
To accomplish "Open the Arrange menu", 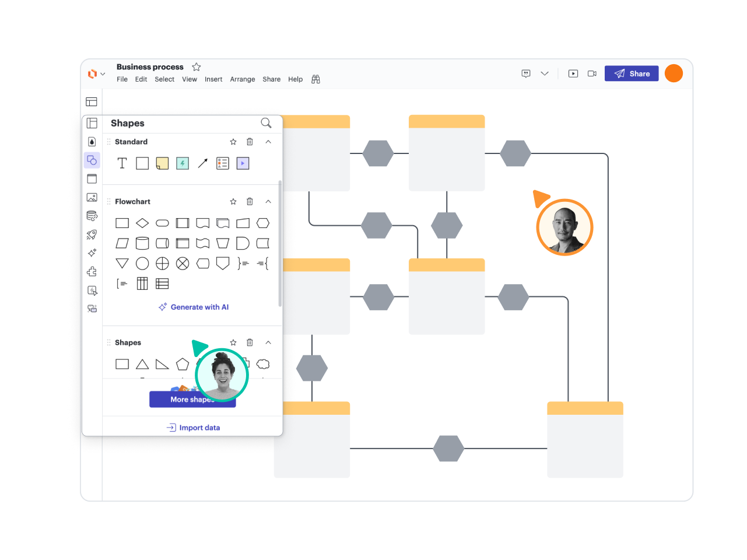I will (x=243, y=79).
